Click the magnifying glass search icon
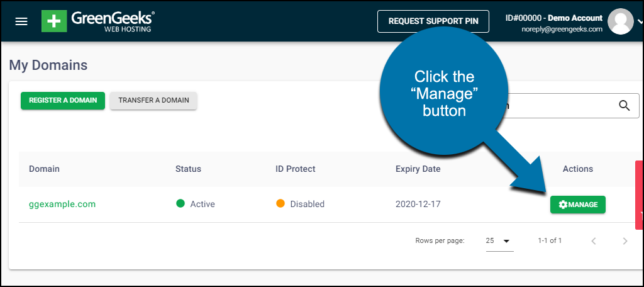Screen dimensions: 644x287 pyautogui.click(x=625, y=106)
